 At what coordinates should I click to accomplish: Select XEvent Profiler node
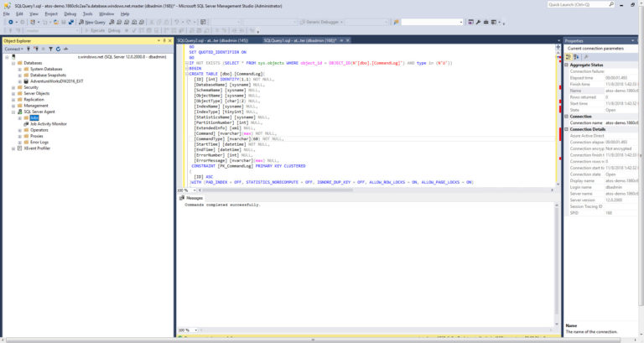click(x=37, y=148)
